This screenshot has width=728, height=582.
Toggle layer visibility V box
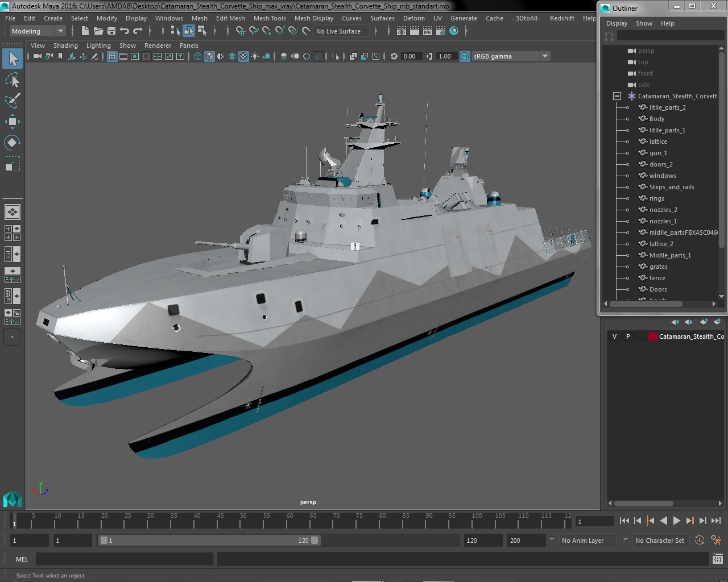coord(614,336)
